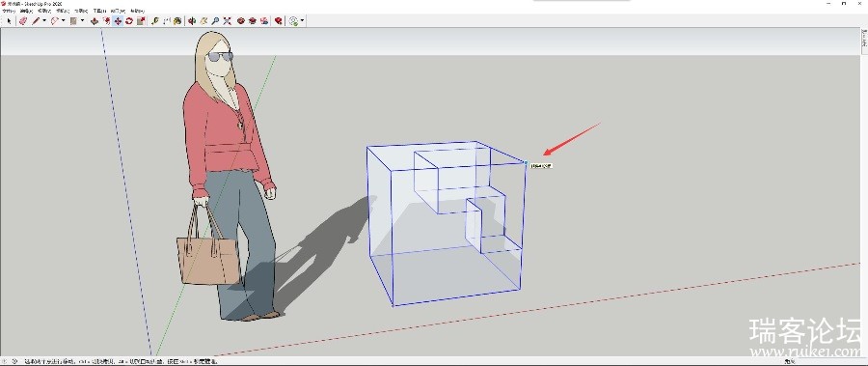Open the Window menu
868x366 pixels.
pos(118,11)
